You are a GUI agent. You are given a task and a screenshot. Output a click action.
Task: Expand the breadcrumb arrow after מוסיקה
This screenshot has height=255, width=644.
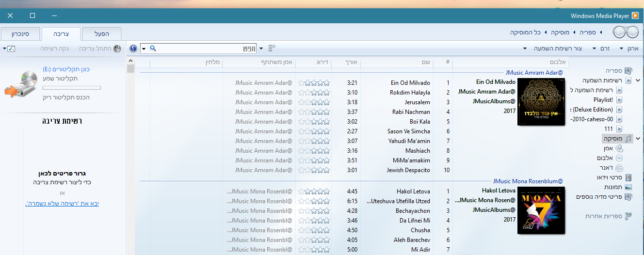[546, 32]
